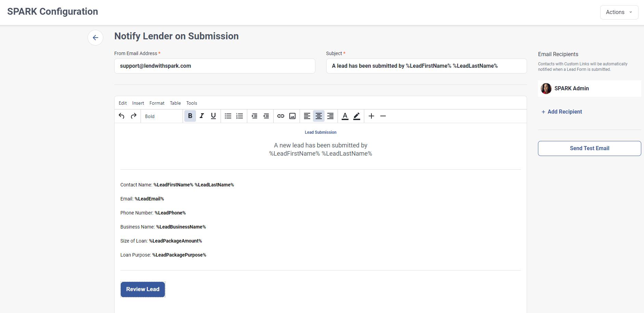Align text to the left
Viewport: 644px width, 313px height.
tap(307, 116)
